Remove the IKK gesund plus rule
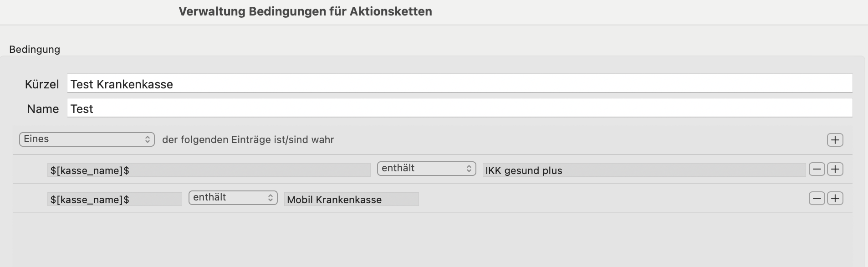 click(817, 169)
